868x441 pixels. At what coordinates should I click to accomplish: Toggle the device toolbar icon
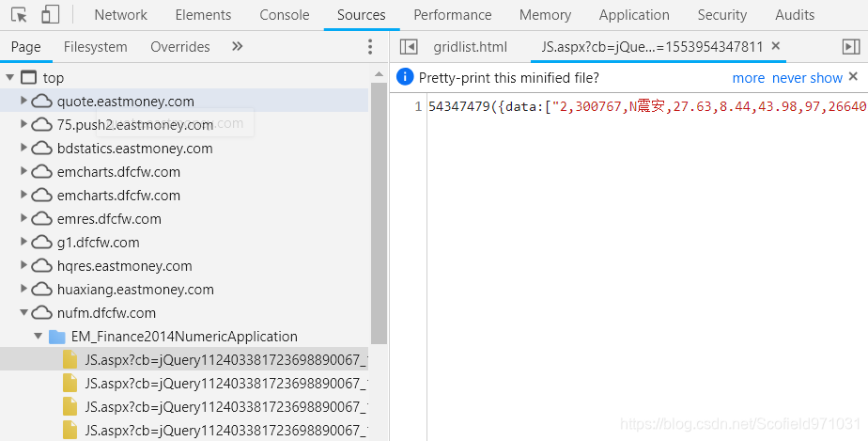pos(51,14)
